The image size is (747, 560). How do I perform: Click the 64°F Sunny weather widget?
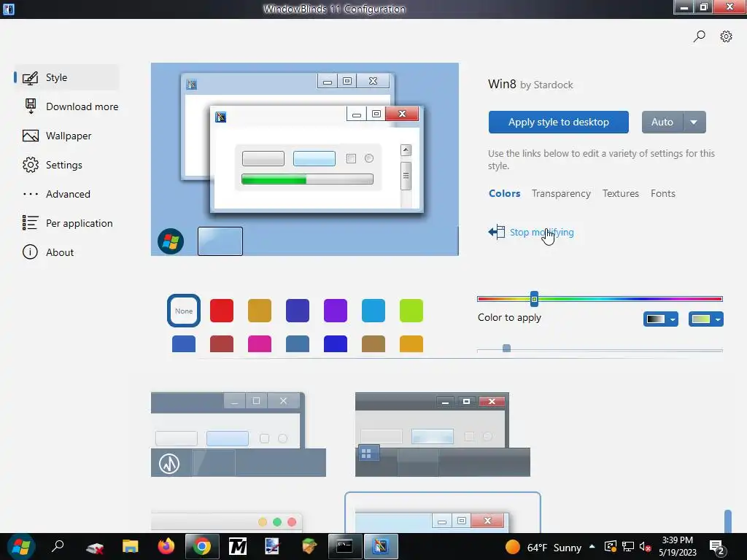pos(543,547)
